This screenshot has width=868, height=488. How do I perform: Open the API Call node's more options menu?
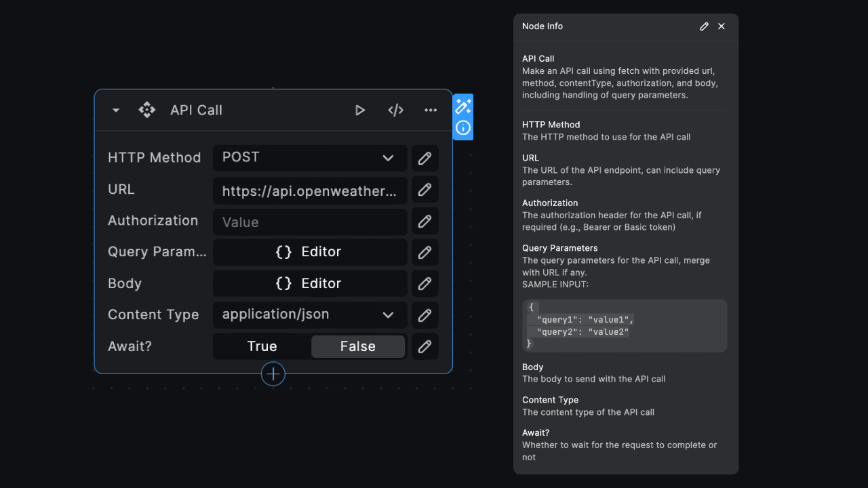click(431, 110)
